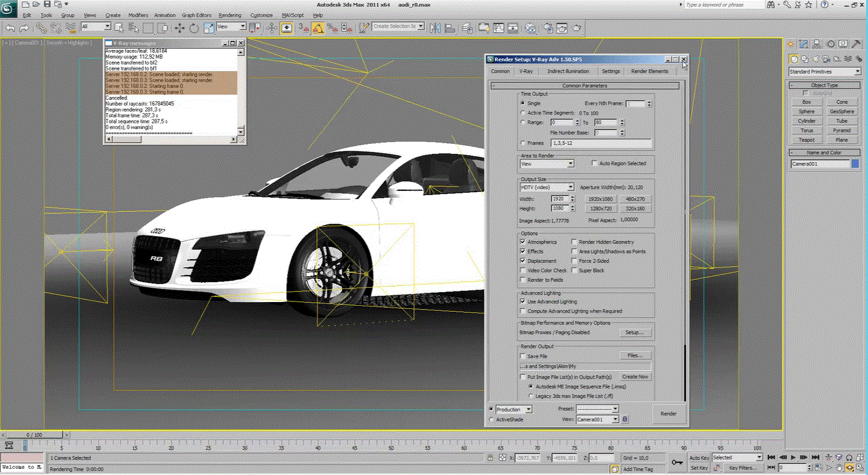The width and height of the screenshot is (868, 475).
Task: Open the Create Selection Set dropdown
Action: click(399, 27)
